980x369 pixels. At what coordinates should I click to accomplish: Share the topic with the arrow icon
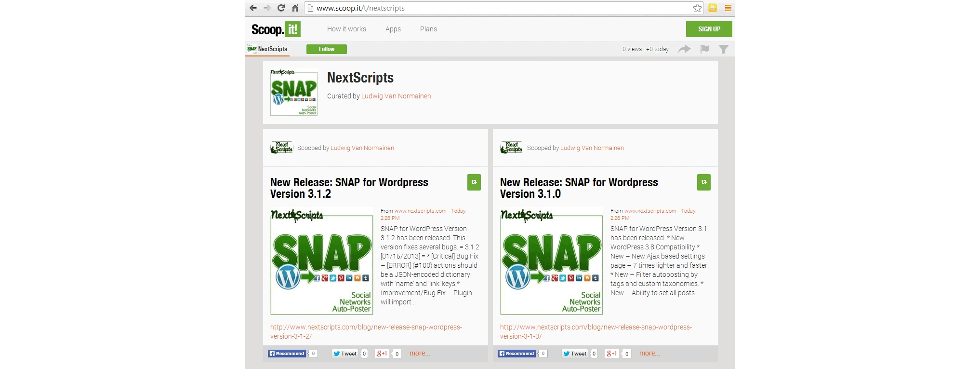(685, 49)
